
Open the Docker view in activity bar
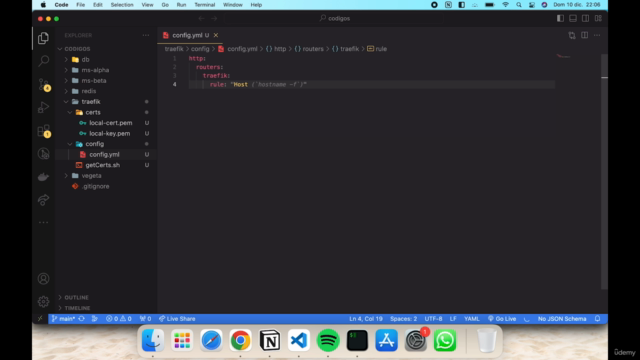[x=43, y=177]
